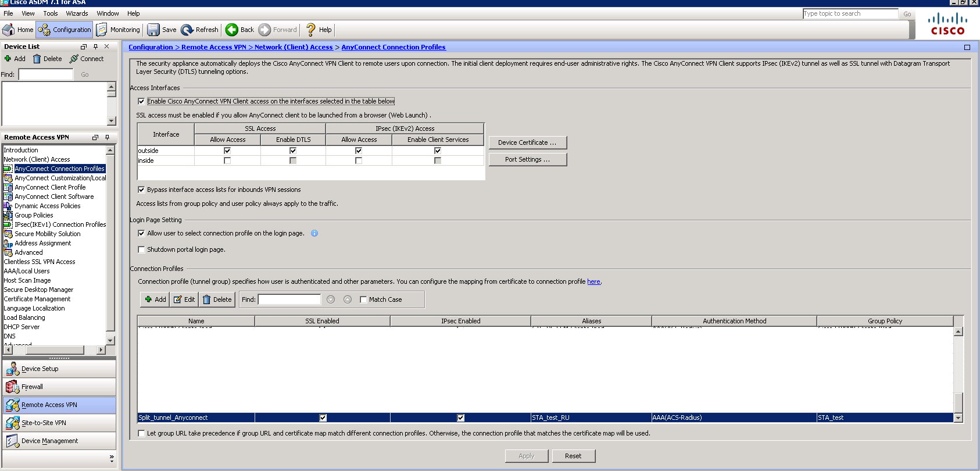
Task: Select Group Policies in the tree
Action: click(34, 215)
